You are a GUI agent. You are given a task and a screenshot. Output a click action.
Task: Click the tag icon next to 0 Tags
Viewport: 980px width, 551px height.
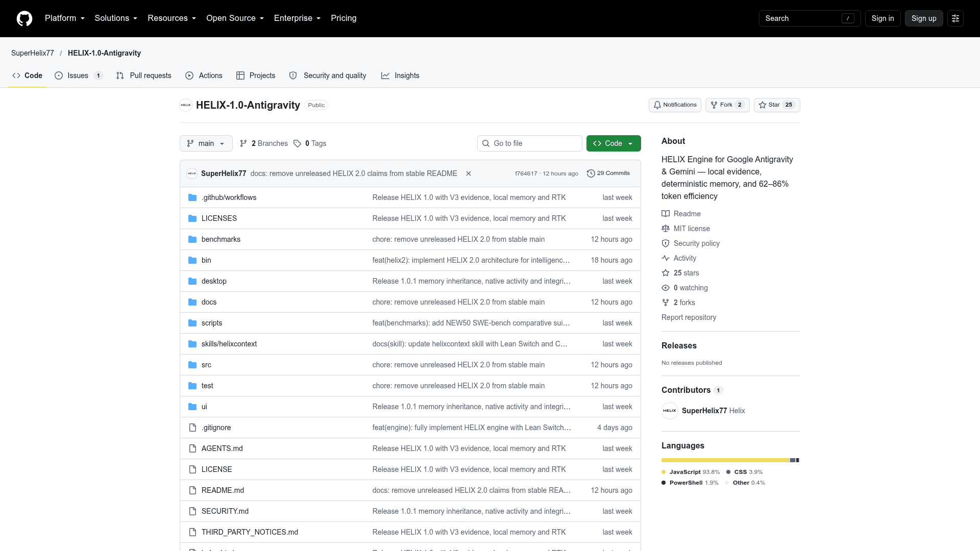point(297,143)
